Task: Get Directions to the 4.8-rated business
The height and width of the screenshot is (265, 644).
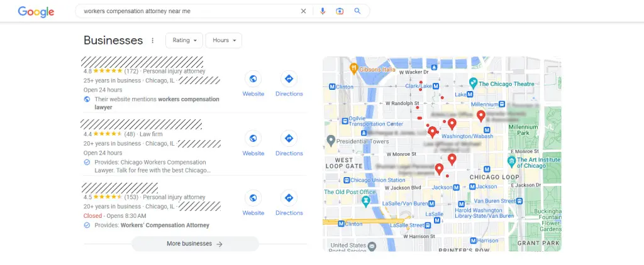Action: (x=289, y=84)
